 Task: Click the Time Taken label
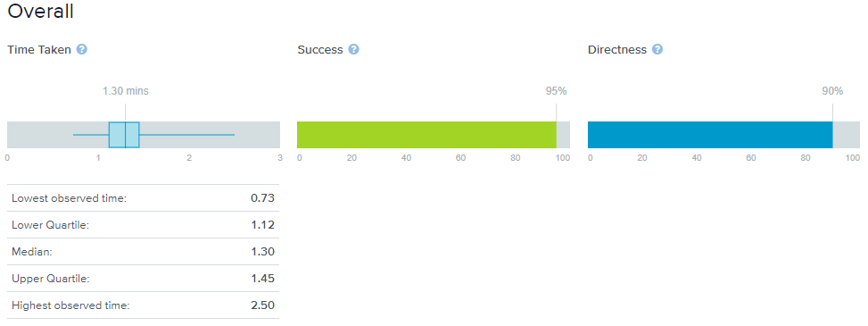39,49
